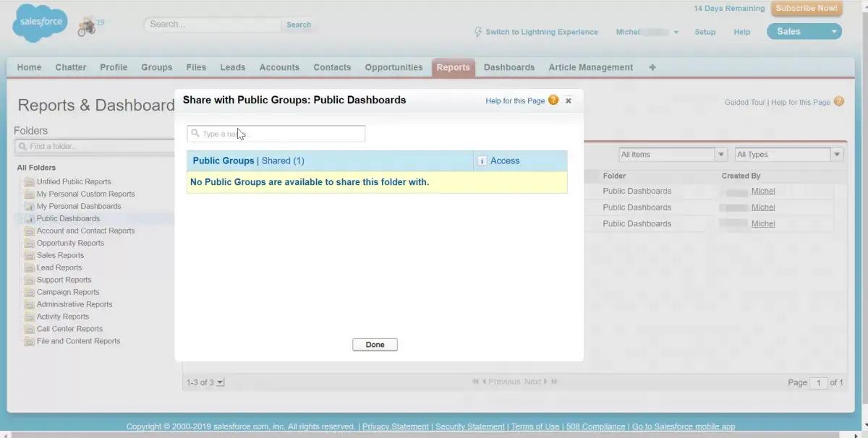
Task: Open the Chatter tab
Action: 71,67
